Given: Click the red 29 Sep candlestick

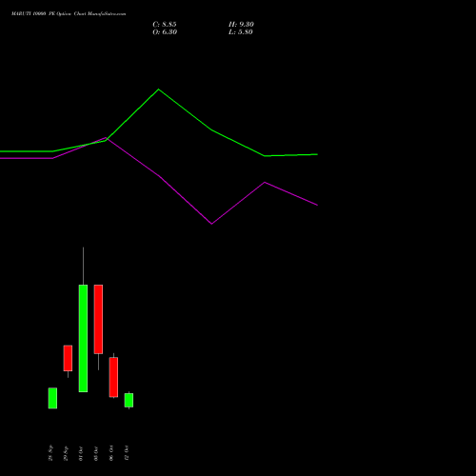Looking at the screenshot, I should coord(68,358).
